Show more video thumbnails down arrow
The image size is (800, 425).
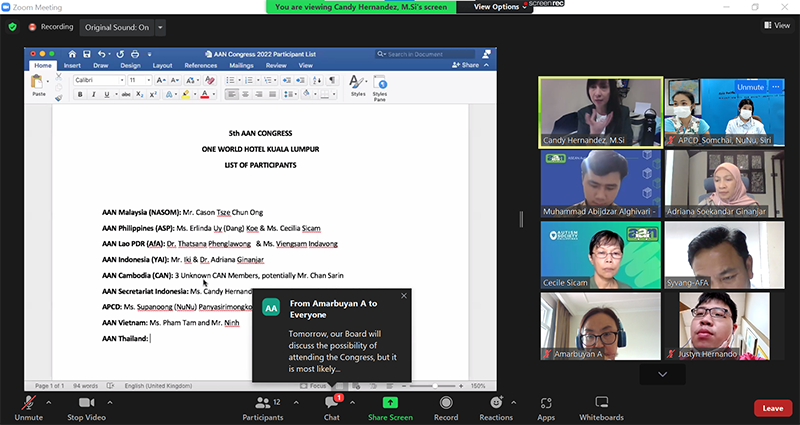point(662,374)
